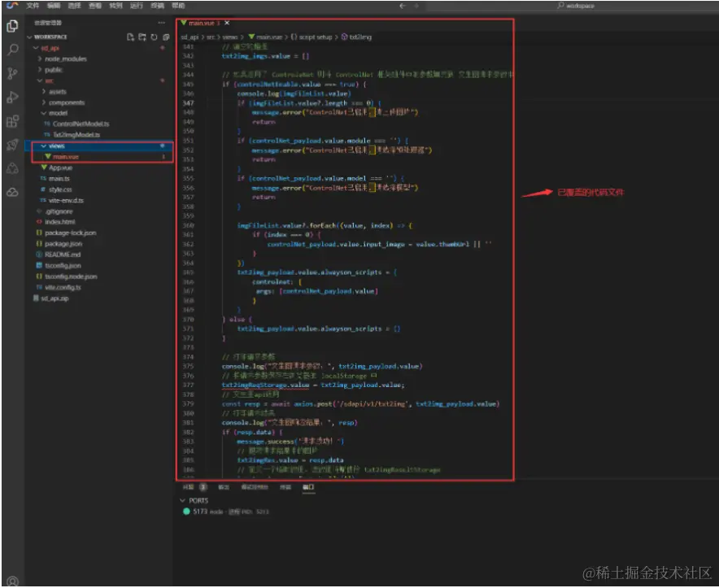Viewport: 719px width, 588px height.
Task: Open .gitignore in the file tree
Action: tap(59, 212)
